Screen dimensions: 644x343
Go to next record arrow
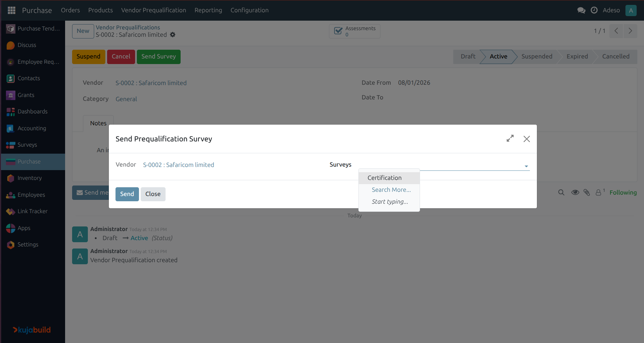coord(630,31)
